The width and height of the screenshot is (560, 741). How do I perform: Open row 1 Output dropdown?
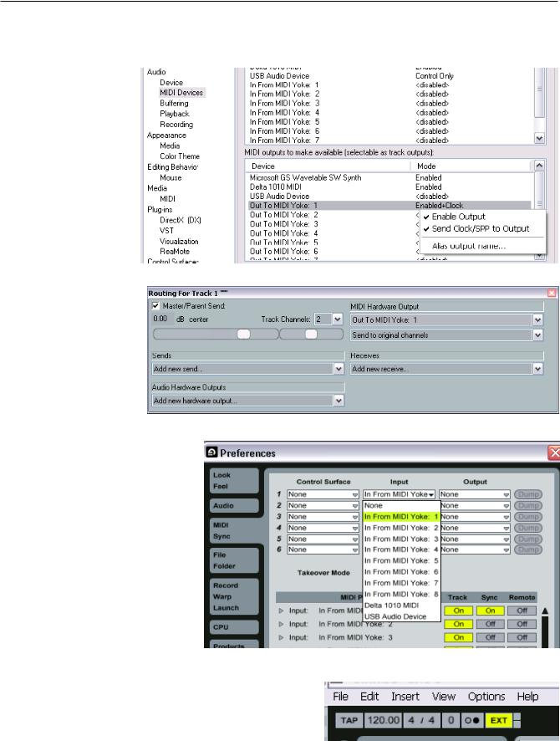pyautogui.click(x=475, y=494)
